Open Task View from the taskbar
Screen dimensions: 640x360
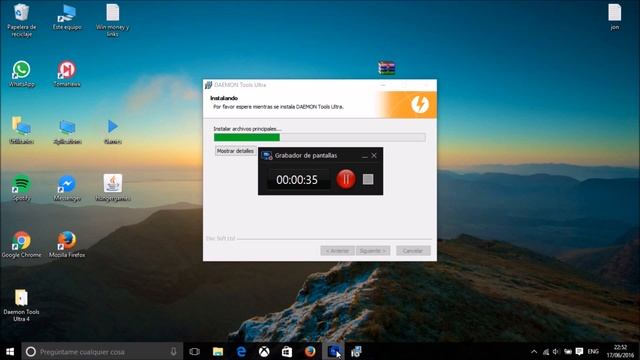click(195, 351)
